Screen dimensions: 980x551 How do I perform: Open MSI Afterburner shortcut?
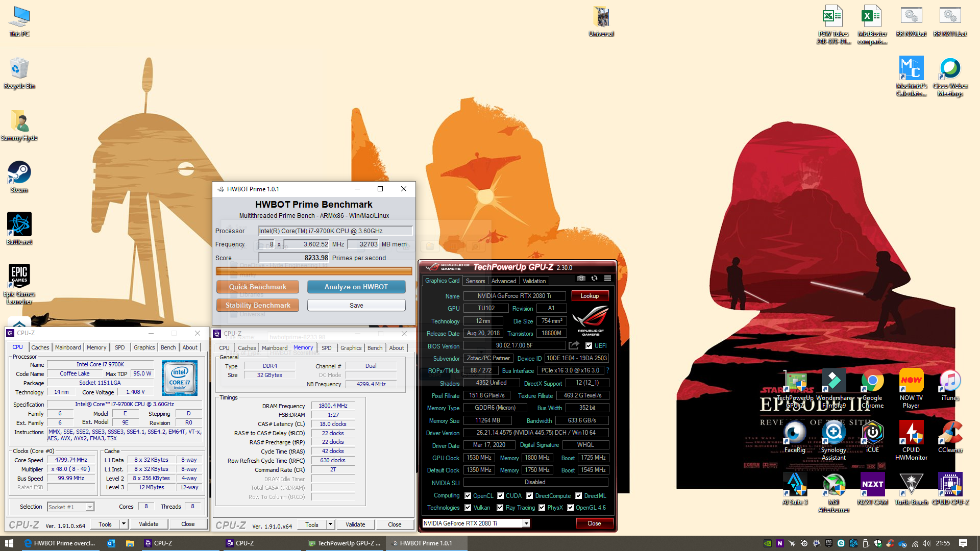pyautogui.click(x=834, y=493)
